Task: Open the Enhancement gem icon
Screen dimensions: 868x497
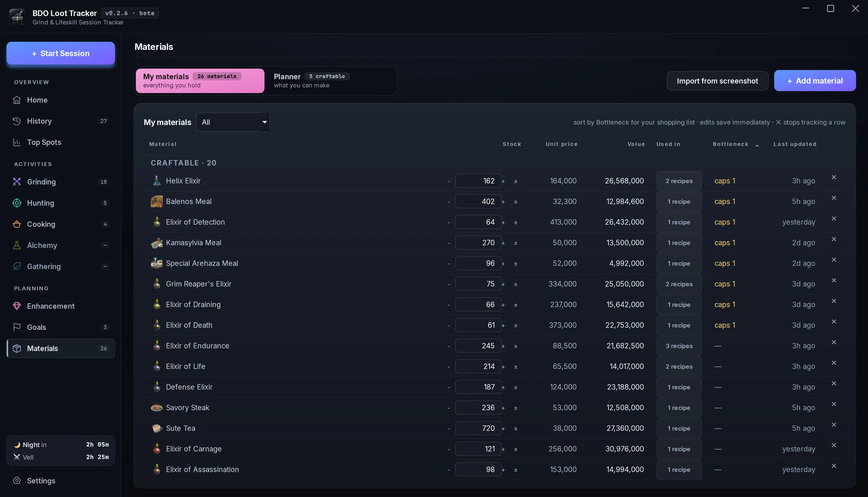Action: click(x=17, y=306)
